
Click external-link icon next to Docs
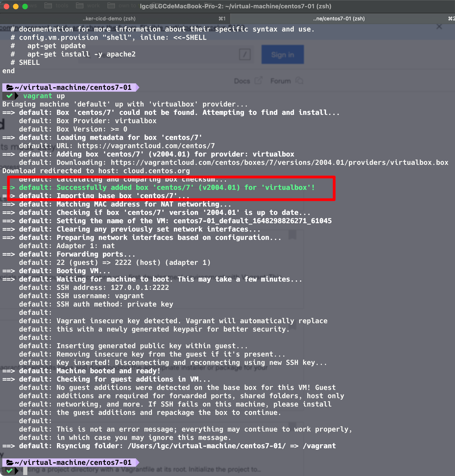click(258, 81)
